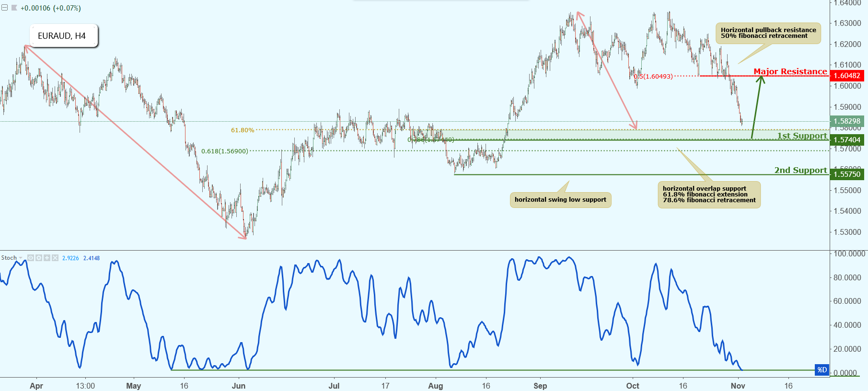Click the 1.53000 price axis label
868x391 pixels.
point(847,232)
